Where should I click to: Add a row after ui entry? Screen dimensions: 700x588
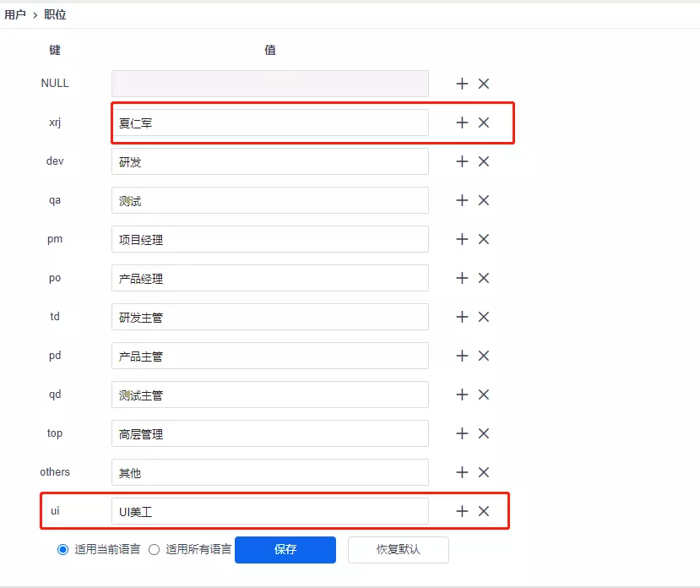(x=462, y=511)
